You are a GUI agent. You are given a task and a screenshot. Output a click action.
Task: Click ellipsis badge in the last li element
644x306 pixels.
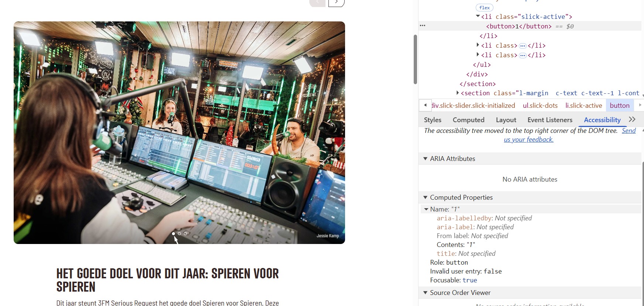pyautogui.click(x=522, y=55)
